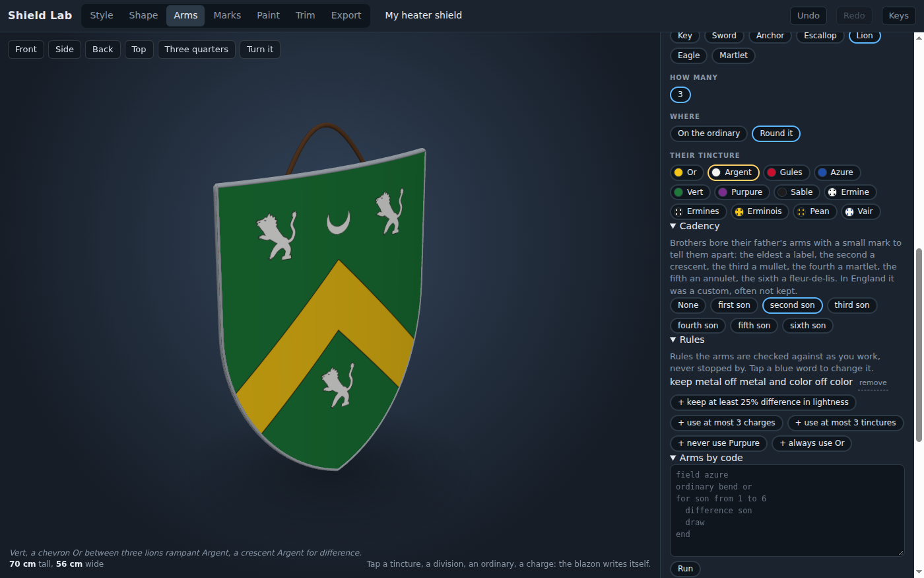Screen dimensions: 924x578
Task: Show the Back view
Action: (103, 50)
